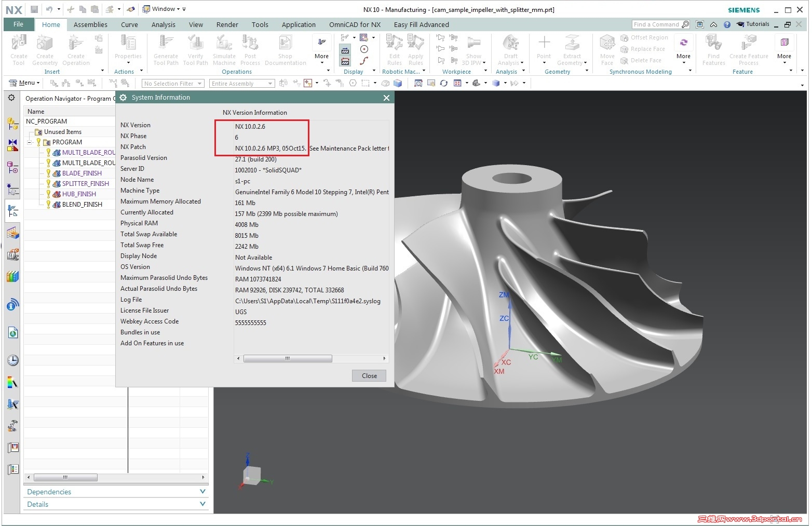Open the Synchronous Modeling More dropdown
The height and width of the screenshot is (526, 812).
click(683, 50)
